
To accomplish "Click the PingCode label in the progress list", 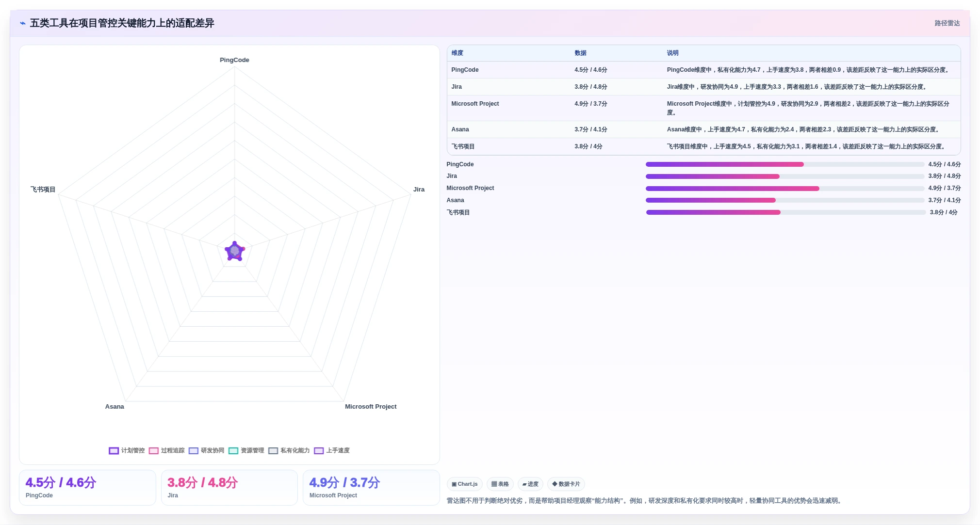I will [460, 164].
